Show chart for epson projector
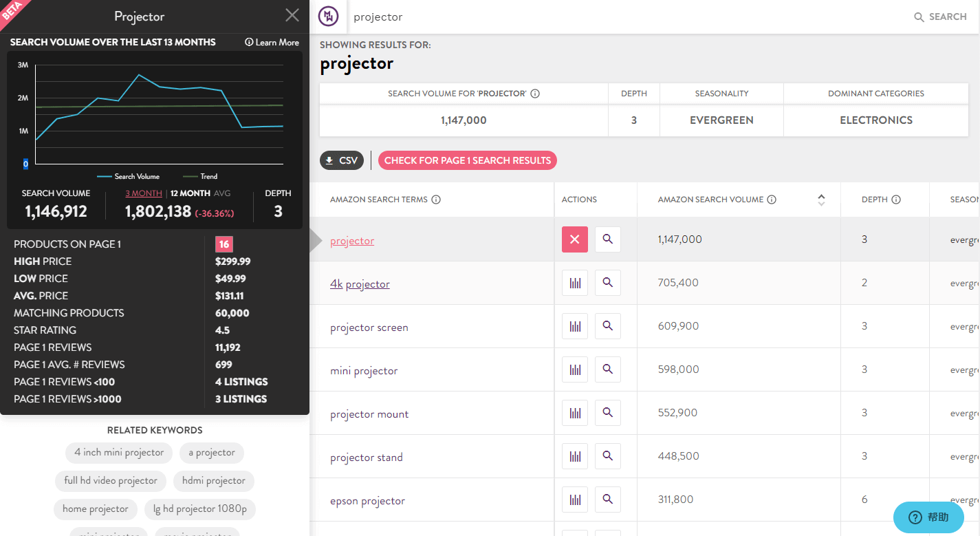Viewport: 980px width, 536px height. click(575, 500)
